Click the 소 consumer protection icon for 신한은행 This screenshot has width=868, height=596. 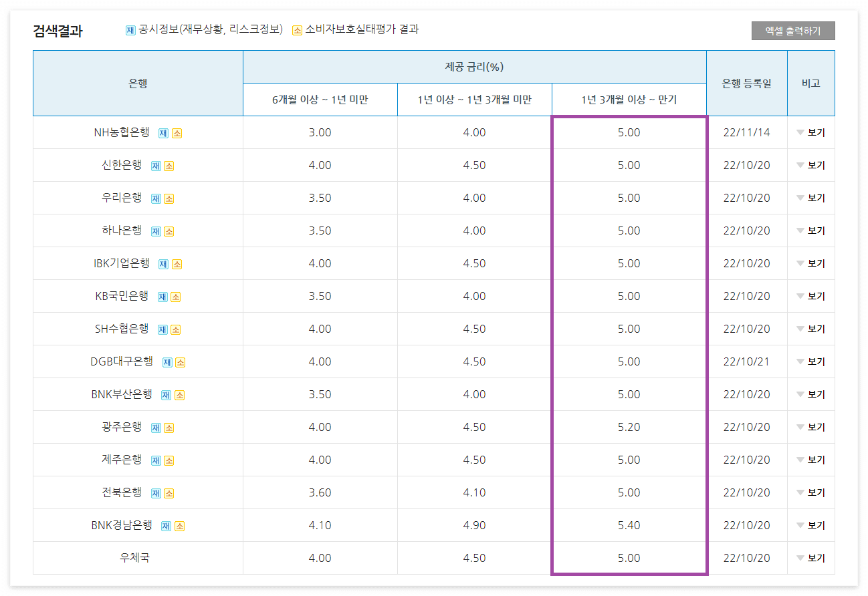pos(169,165)
